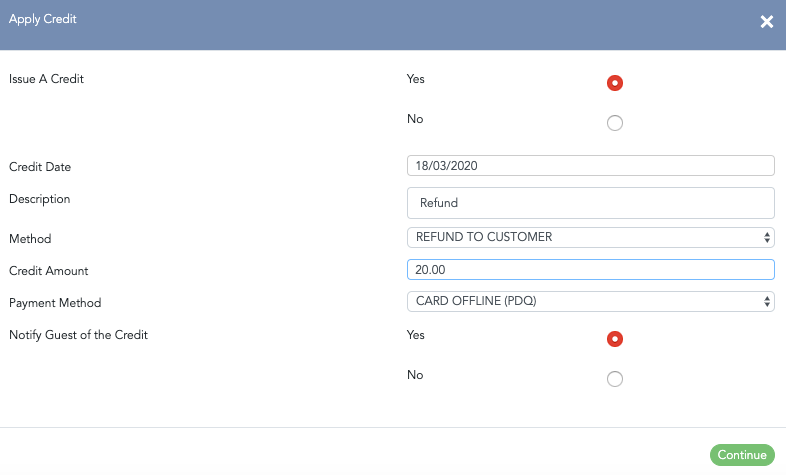The height and width of the screenshot is (475, 786).
Task: Focus the Credit Amount field with 20.00
Action: (591, 270)
